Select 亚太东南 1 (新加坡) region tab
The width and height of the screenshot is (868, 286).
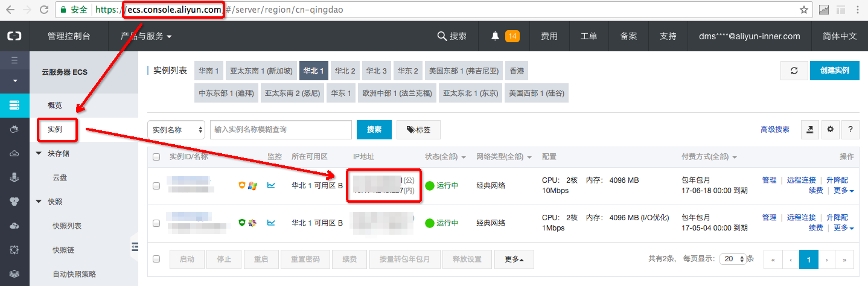[x=262, y=71]
